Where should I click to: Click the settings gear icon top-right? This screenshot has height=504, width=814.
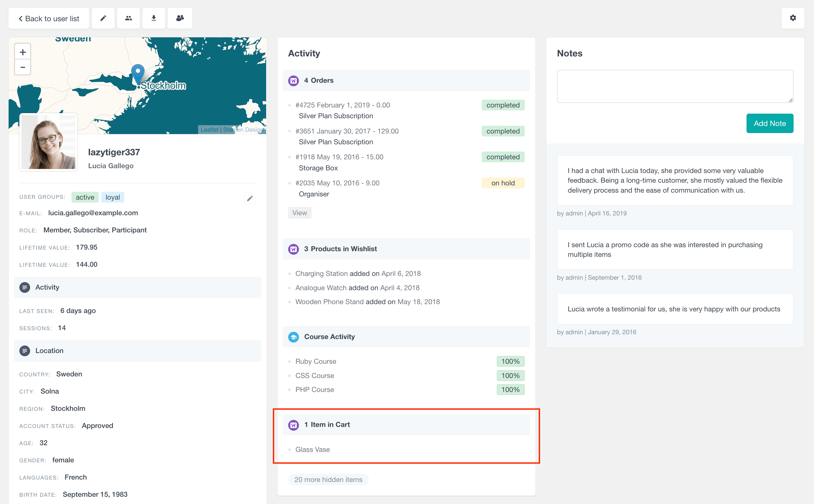coord(793,18)
